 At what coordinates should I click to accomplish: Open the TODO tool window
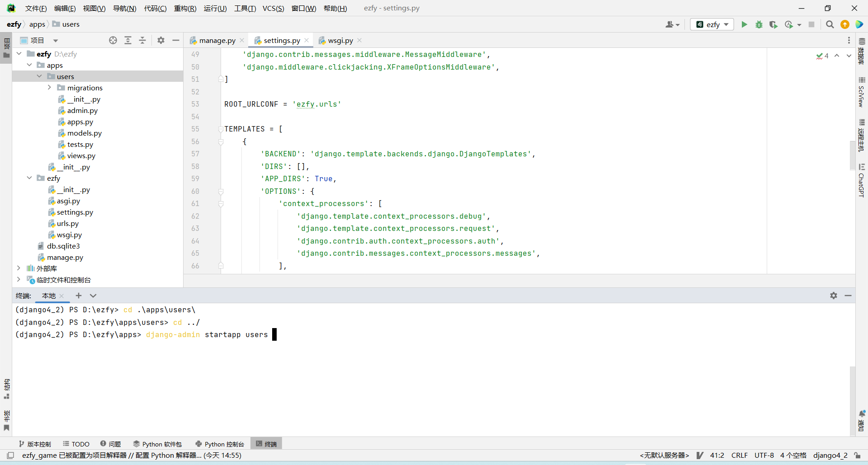pyautogui.click(x=76, y=444)
